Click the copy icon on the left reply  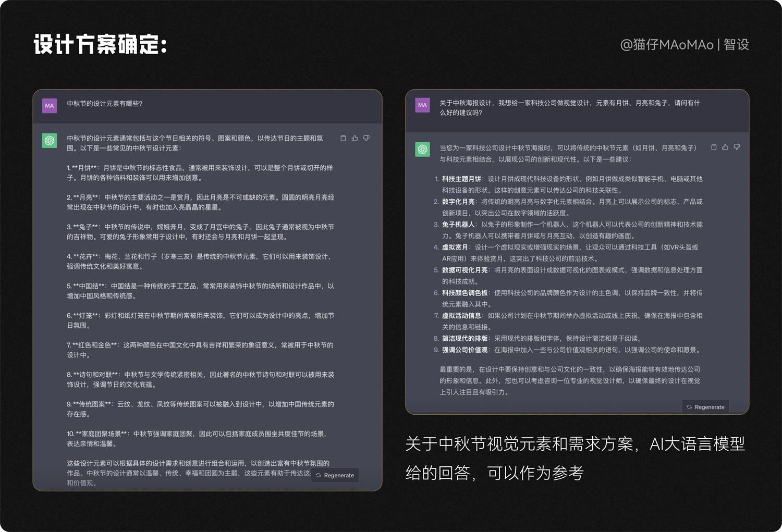343,138
